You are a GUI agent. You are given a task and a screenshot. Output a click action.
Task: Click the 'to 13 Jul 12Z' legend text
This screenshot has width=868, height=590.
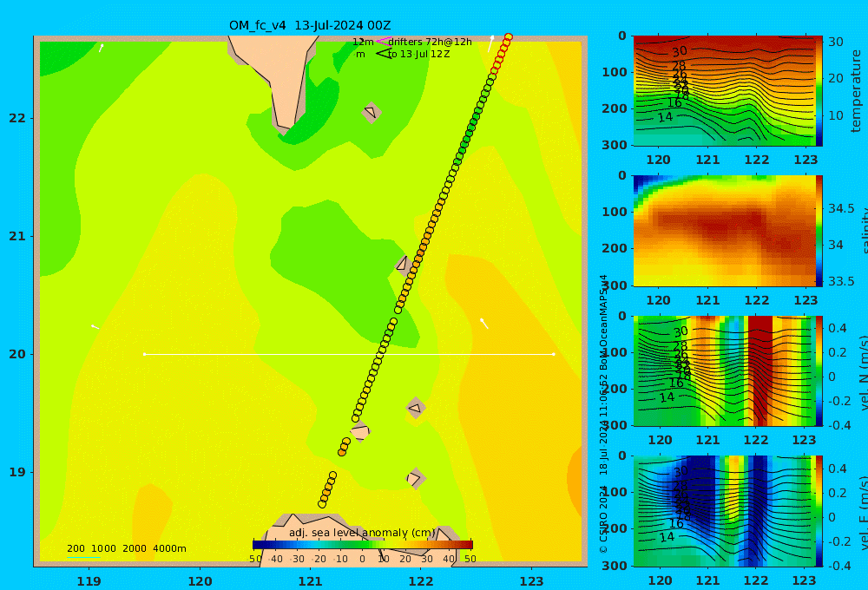tap(418, 55)
